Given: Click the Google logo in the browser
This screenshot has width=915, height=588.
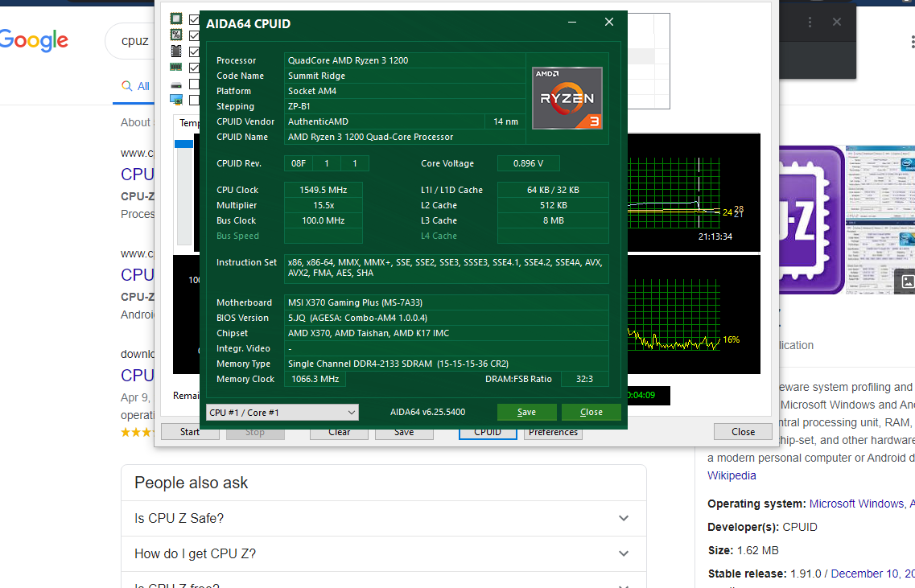Looking at the screenshot, I should tap(34, 40).
